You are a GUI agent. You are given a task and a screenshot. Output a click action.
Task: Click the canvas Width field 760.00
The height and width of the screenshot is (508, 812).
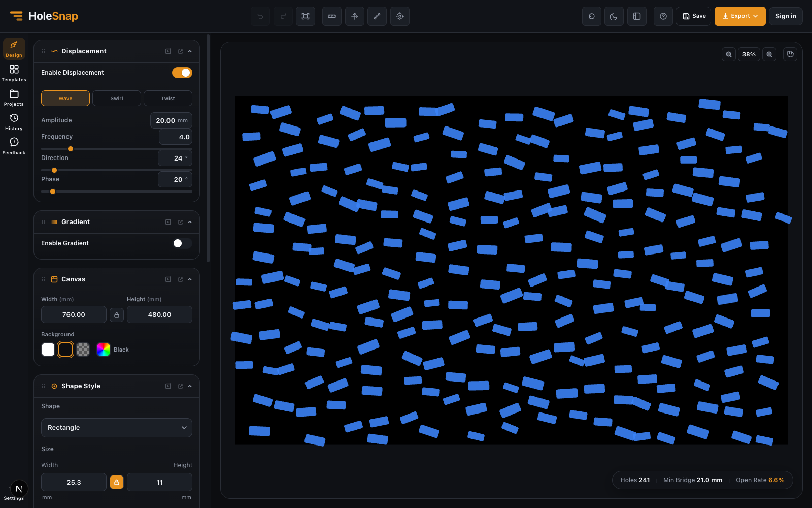pos(74,314)
